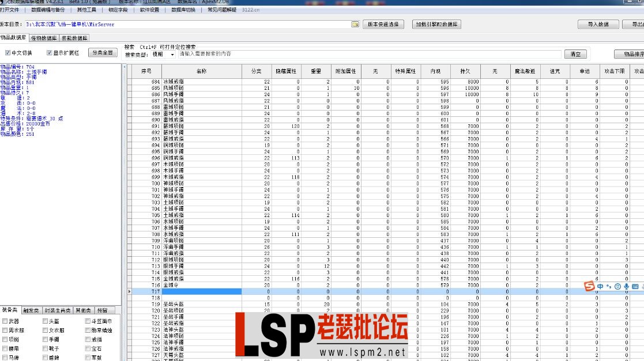Image resolution: width=644 pixels, height=361 pixels.
Task: Click the 隐藏属性 column header
Action: coord(286,71)
